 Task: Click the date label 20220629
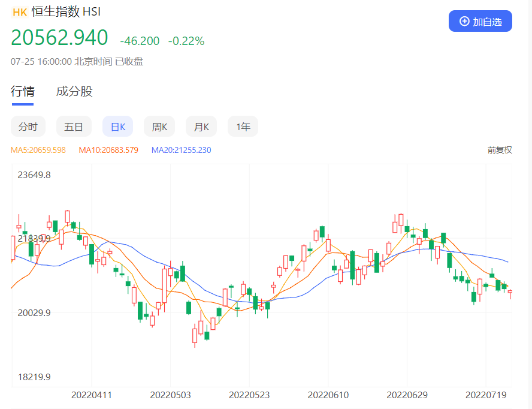tap(407, 395)
